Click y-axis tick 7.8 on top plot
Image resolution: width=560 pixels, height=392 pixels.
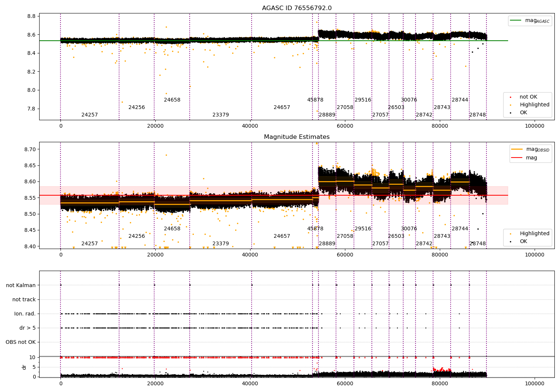pos(32,109)
